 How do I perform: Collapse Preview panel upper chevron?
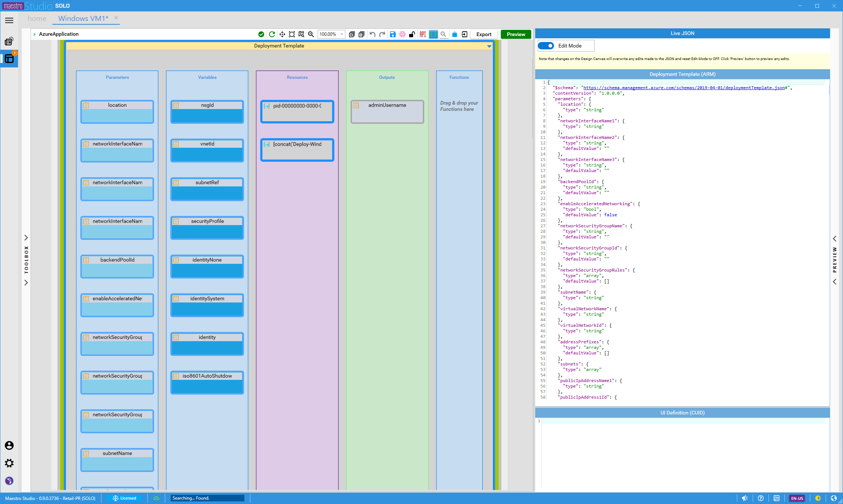click(835, 239)
